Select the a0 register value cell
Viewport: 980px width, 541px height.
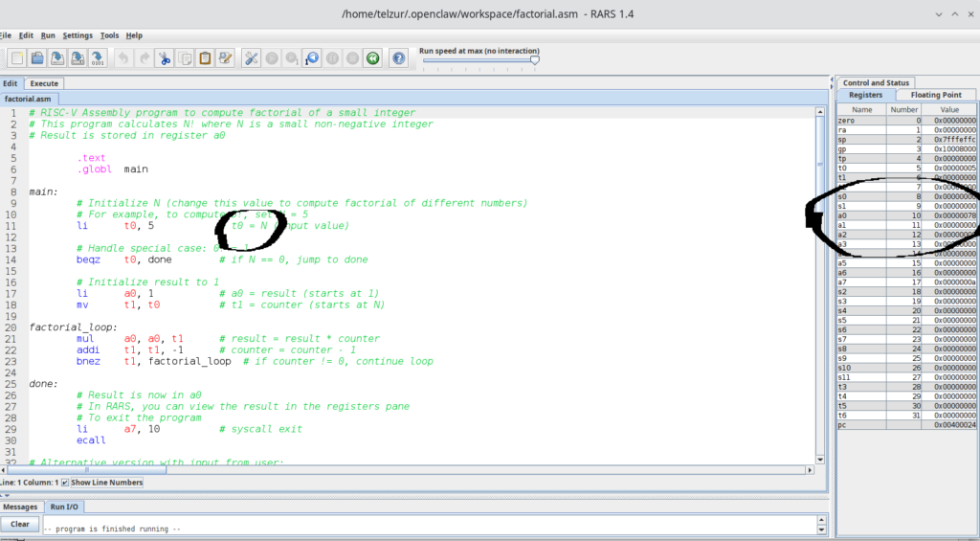954,215
